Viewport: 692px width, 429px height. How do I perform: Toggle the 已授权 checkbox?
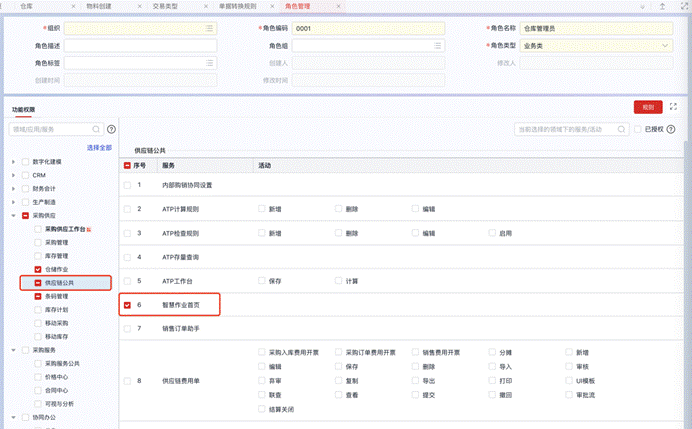(x=638, y=129)
